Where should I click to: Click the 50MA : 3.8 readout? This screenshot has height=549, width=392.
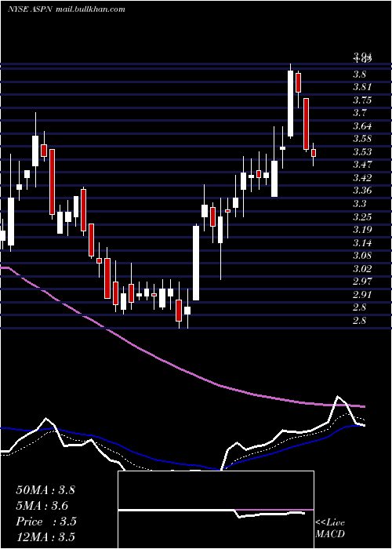pyautogui.click(x=45, y=490)
